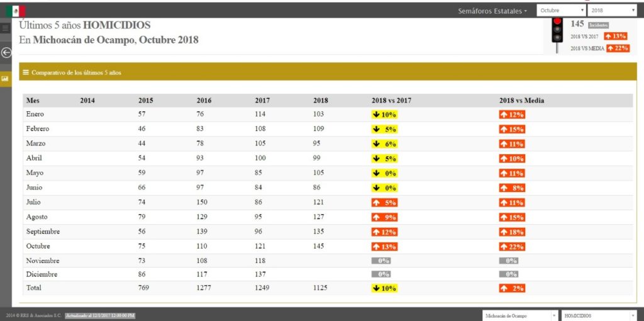The height and width of the screenshot is (321, 644).
Task: Click Total 2016 value 1277
Action: tap(204, 288)
